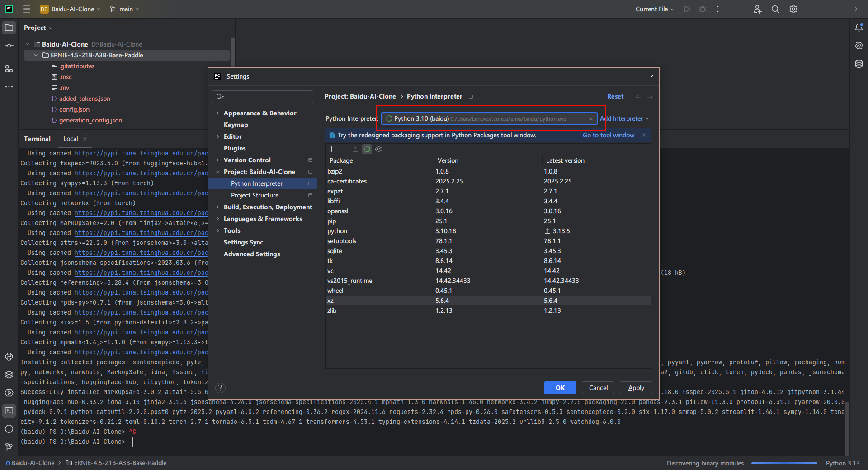Open the main hamburger menu
The width and height of the screenshot is (868, 470).
pyautogui.click(x=27, y=9)
